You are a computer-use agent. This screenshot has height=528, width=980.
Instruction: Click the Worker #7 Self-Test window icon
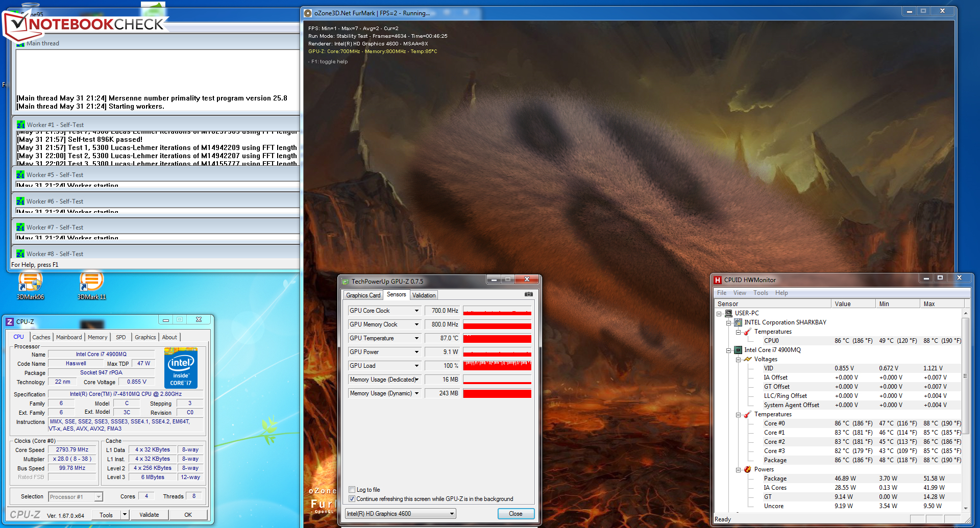(20, 227)
